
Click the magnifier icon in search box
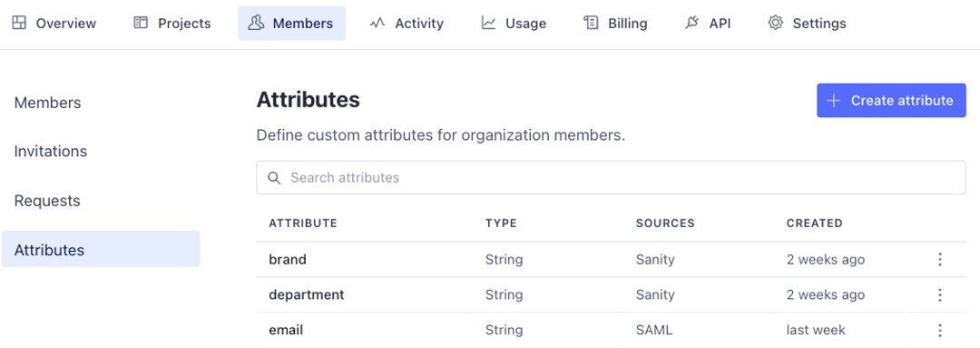click(x=274, y=178)
